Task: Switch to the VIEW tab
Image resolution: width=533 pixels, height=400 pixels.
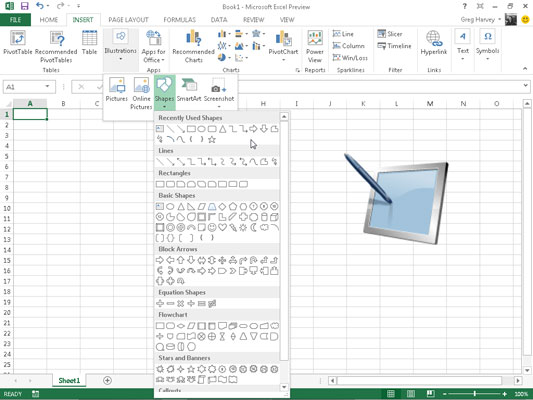Action: (x=287, y=20)
